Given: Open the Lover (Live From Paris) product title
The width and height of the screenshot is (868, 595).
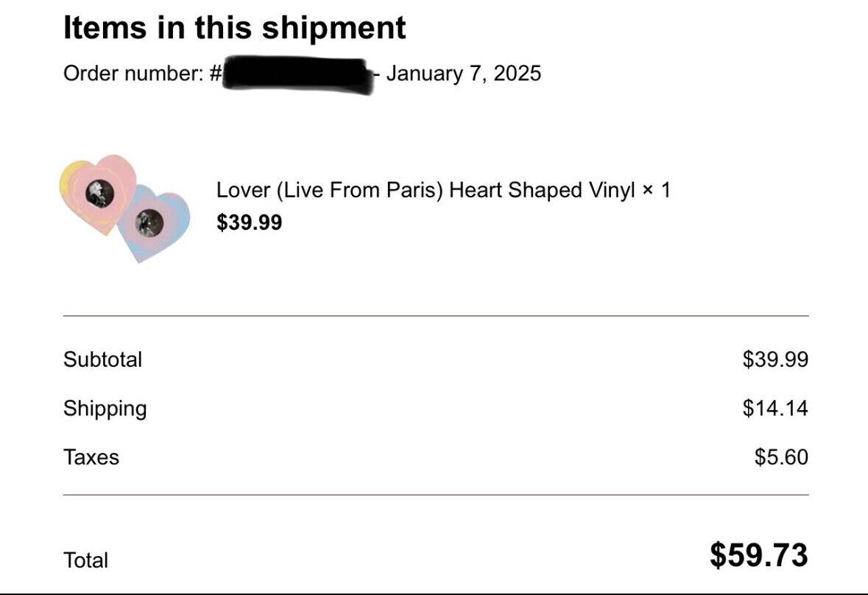Looking at the screenshot, I should 425,191.
